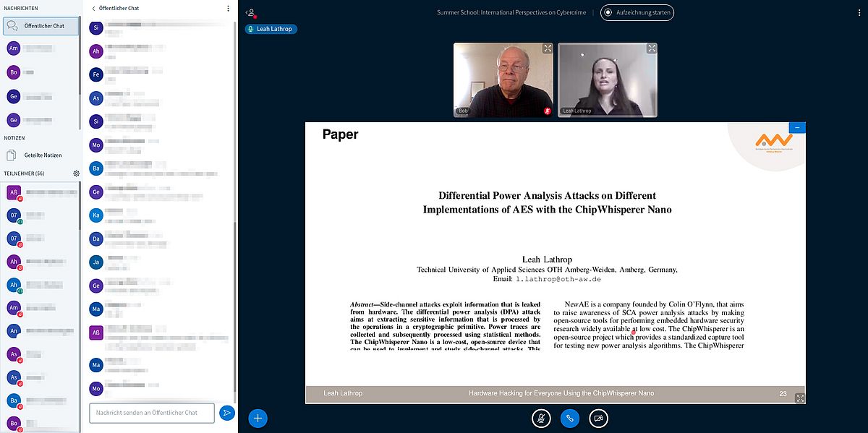Open private chat with Bo under Nachrichten
The height and width of the screenshot is (433, 868).
tap(40, 72)
